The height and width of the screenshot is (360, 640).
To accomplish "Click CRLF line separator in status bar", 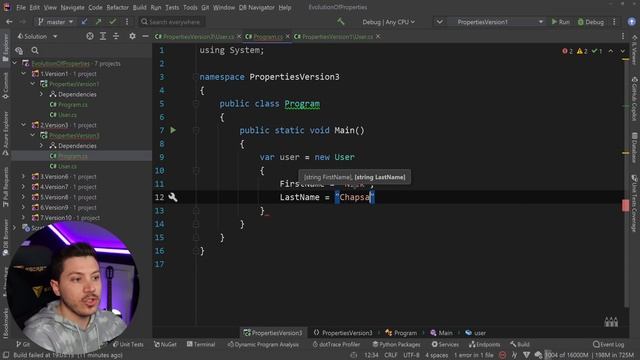I will coord(391,355).
